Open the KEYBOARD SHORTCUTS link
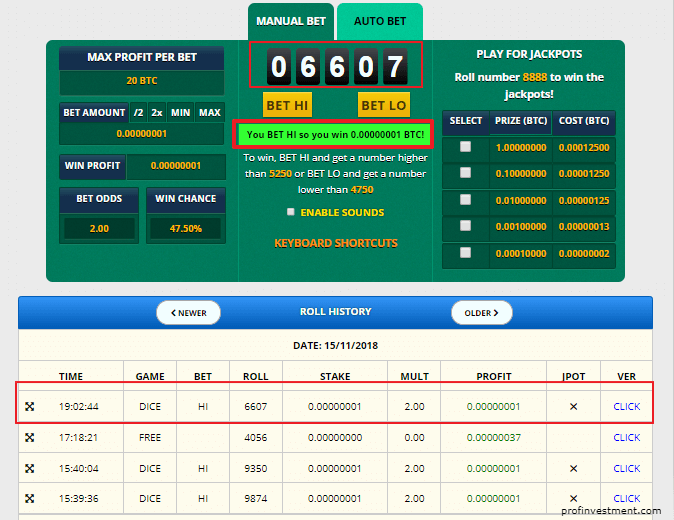Image resolution: width=674 pixels, height=520 pixels. pyautogui.click(x=336, y=243)
